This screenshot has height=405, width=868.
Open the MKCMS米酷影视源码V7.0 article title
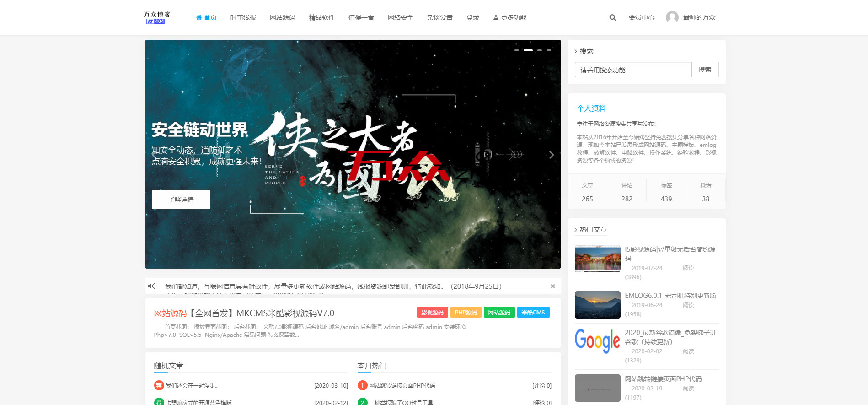pos(262,313)
